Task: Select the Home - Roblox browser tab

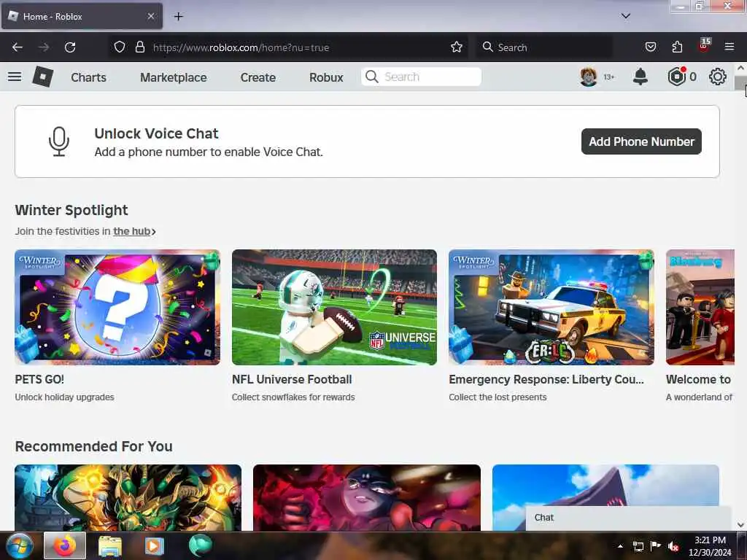Action: tap(82, 16)
